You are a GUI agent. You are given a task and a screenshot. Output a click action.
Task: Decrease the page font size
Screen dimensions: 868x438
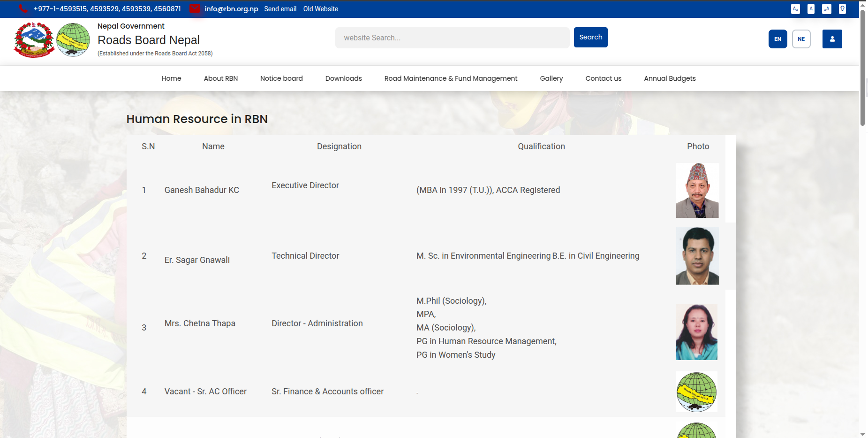pyautogui.click(x=795, y=9)
